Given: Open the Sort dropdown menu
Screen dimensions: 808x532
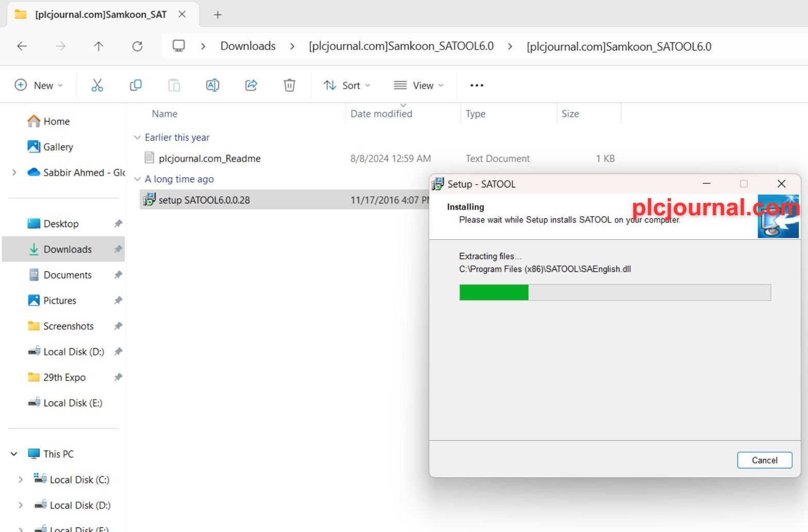Looking at the screenshot, I should (x=346, y=85).
